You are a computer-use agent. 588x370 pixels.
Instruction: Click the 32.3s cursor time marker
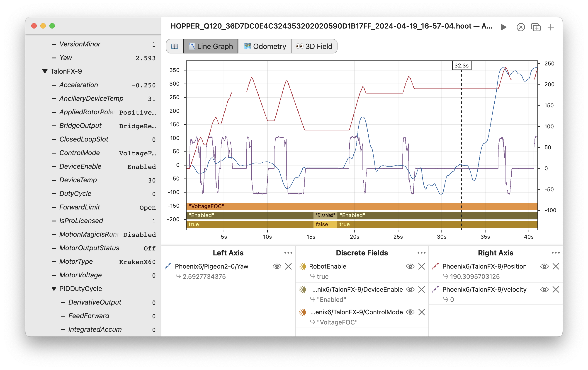tap(462, 65)
